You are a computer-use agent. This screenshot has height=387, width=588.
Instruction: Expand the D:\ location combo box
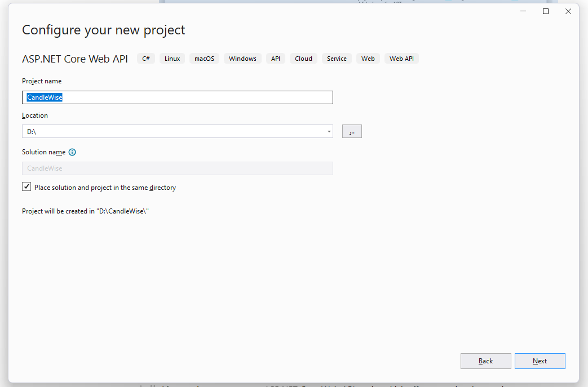click(329, 131)
